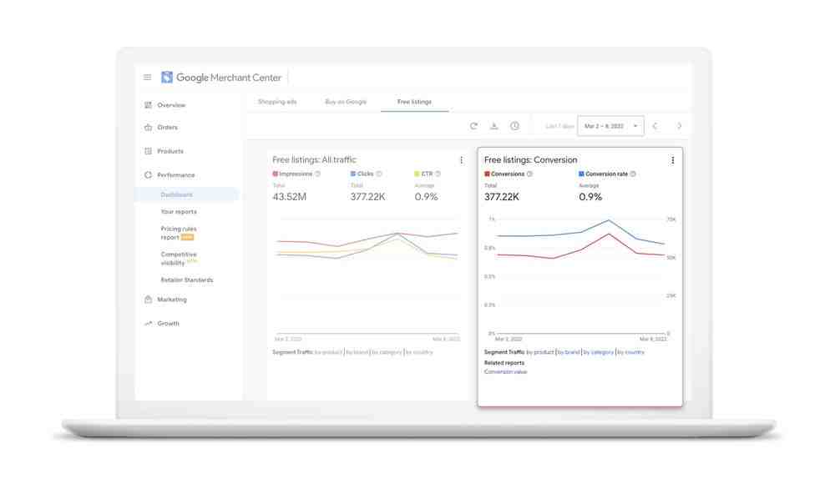
Task: Segment All traffic by category
Action: pos(387,352)
